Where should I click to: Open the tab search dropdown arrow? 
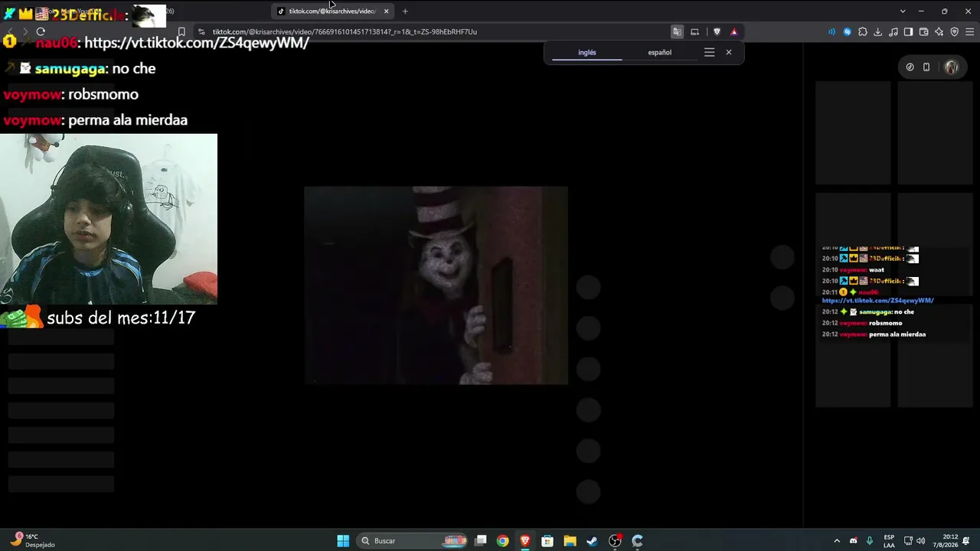tap(903, 11)
